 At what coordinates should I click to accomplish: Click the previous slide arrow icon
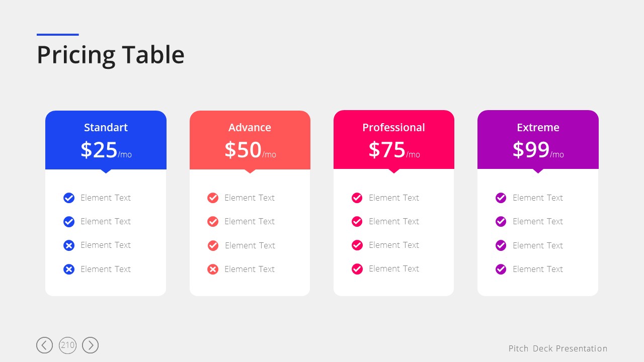[44, 345]
